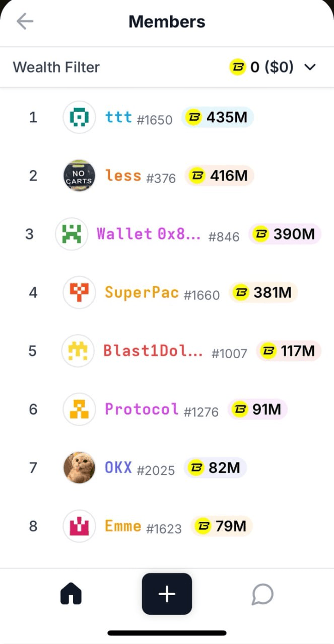Screen dimensions: 334x644
Task: Tap the 435M balance badge
Action: 217,117
